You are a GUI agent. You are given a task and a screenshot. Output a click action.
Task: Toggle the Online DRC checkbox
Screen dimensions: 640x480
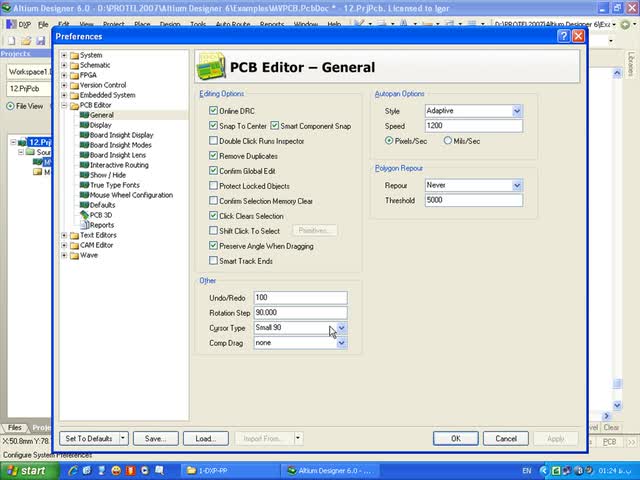pos(213,111)
